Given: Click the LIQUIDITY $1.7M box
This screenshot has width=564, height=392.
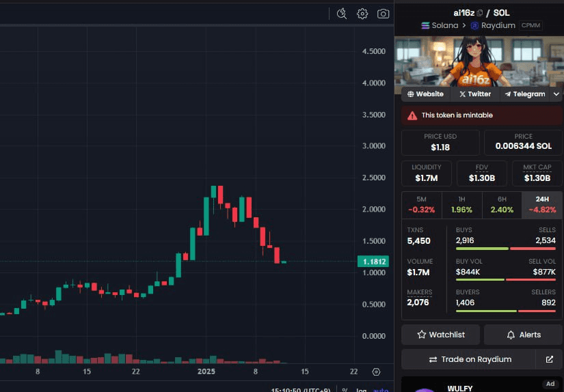Looking at the screenshot, I should 427,173.
